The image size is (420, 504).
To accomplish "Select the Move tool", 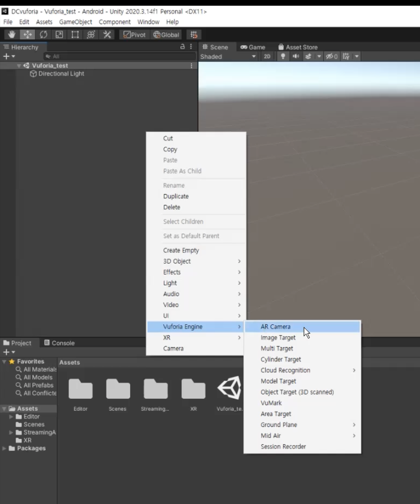I will click(28, 34).
